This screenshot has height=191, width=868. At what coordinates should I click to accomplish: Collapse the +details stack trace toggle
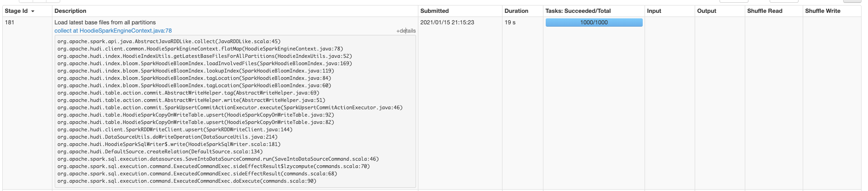[x=406, y=31]
